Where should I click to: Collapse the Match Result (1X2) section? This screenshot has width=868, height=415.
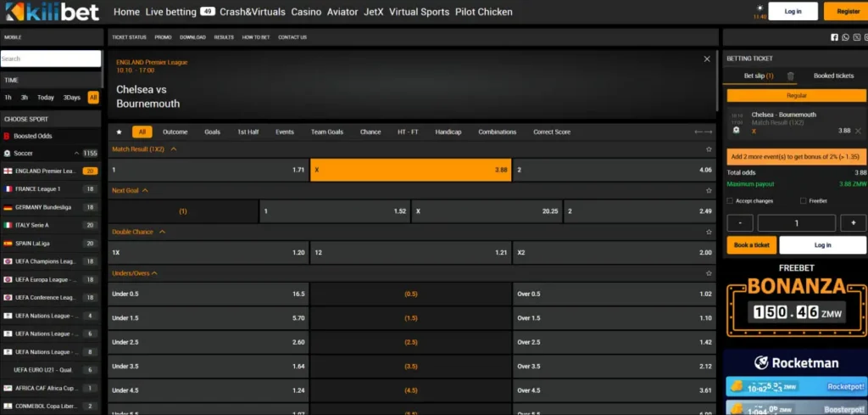click(174, 149)
